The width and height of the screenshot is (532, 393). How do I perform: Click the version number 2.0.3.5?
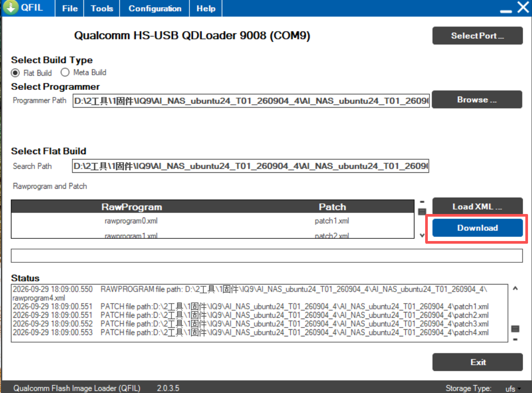(x=168, y=389)
